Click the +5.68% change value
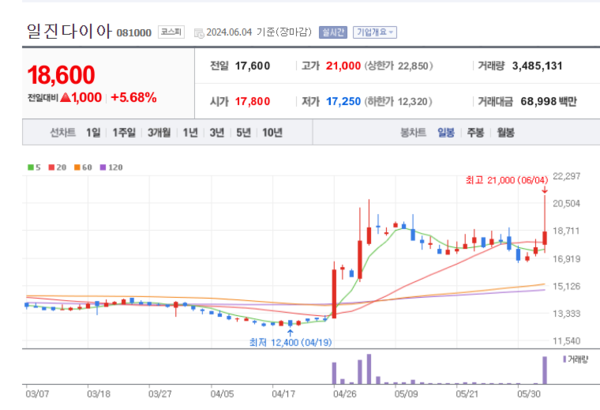600x410 pixels. coord(134,98)
